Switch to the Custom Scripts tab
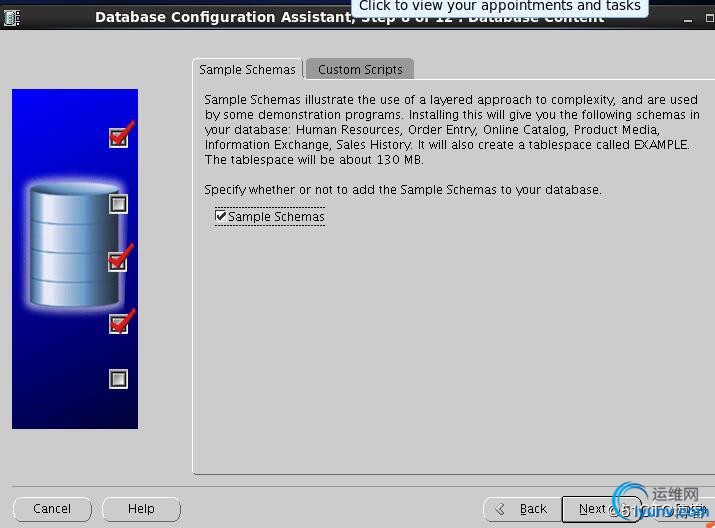This screenshot has width=715, height=528. (360, 69)
